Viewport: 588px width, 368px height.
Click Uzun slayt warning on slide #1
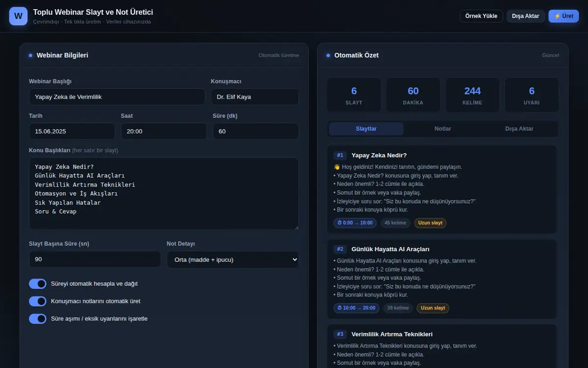click(430, 223)
